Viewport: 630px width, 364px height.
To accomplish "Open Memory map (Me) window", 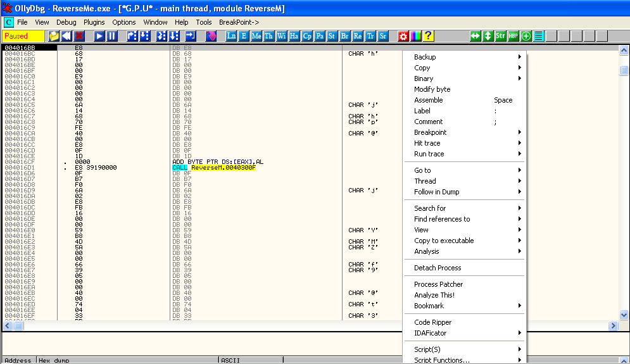I will pos(256,36).
